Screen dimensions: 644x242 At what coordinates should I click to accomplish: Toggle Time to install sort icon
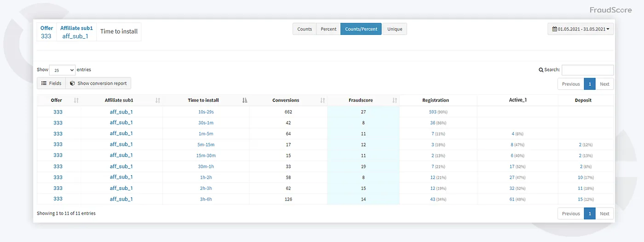point(245,100)
